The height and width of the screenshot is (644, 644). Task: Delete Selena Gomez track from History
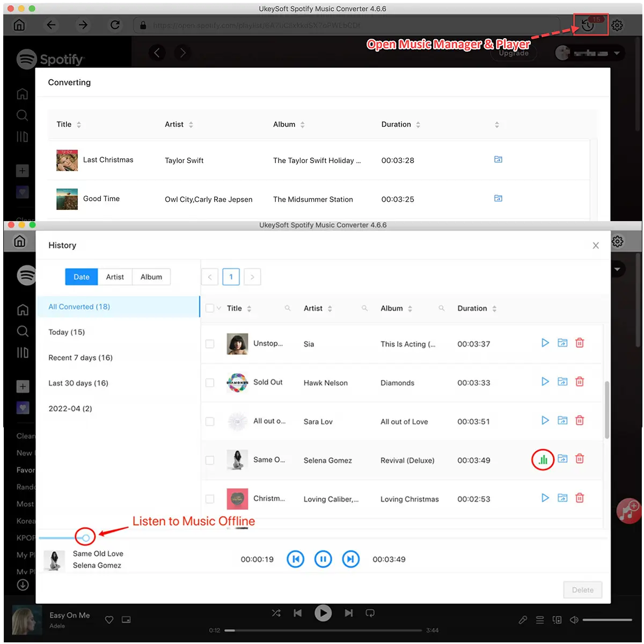[x=580, y=459]
